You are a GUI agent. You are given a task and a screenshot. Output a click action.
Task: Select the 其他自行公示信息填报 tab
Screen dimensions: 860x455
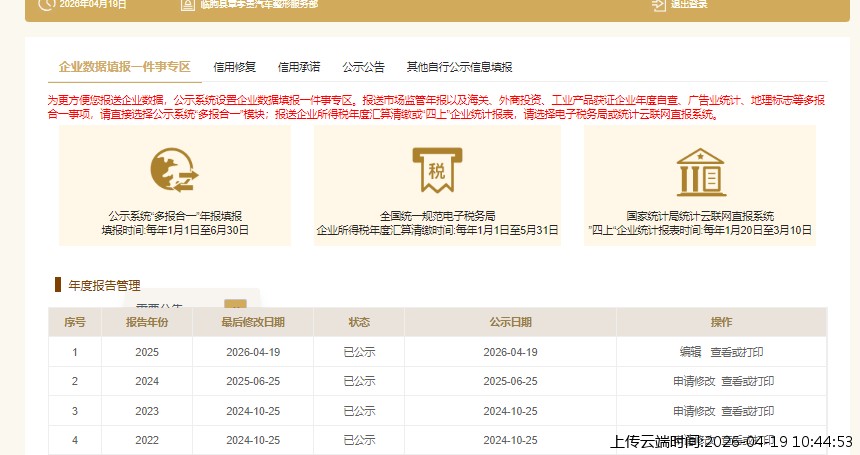[460, 67]
